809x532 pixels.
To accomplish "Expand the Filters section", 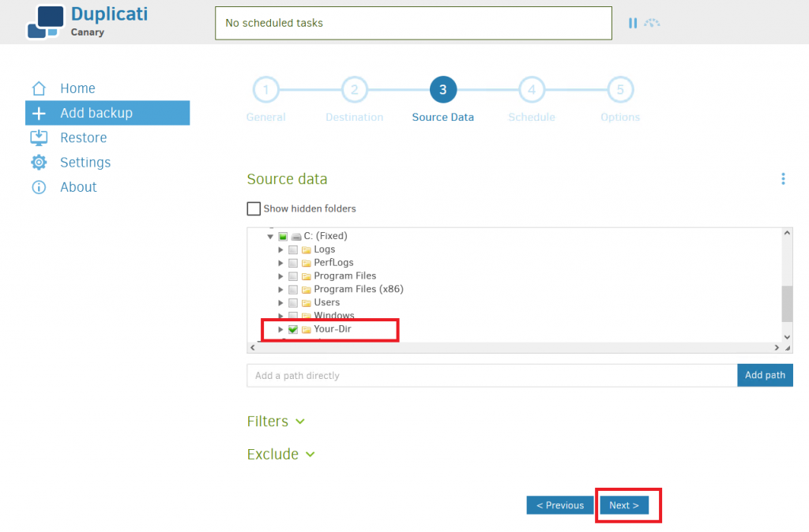I will pyautogui.click(x=276, y=421).
